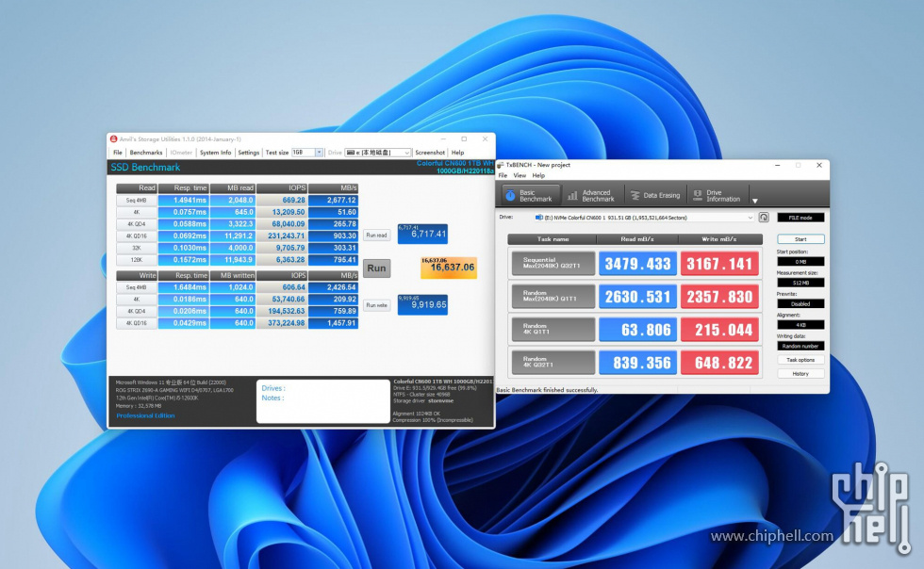Expand the TxBENCH toolbar overflow arrow
The image size is (924, 569).
click(755, 201)
